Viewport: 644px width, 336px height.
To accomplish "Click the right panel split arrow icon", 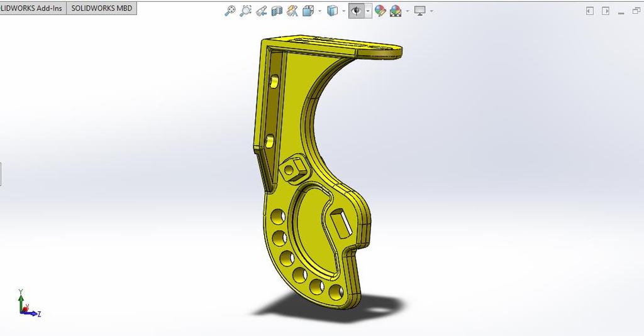I will pyautogui.click(x=606, y=11).
